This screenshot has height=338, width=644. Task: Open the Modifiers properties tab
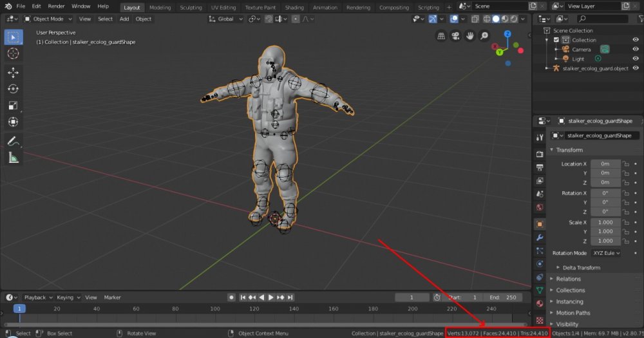click(x=540, y=238)
